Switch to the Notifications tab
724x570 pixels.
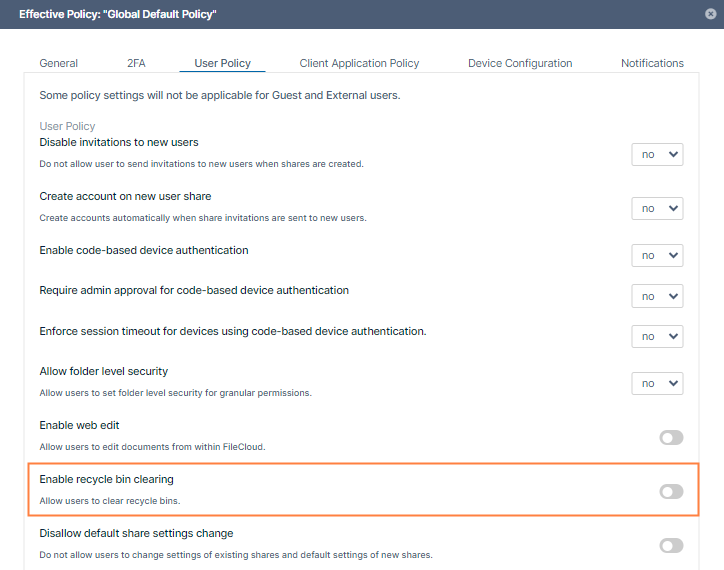tap(652, 63)
